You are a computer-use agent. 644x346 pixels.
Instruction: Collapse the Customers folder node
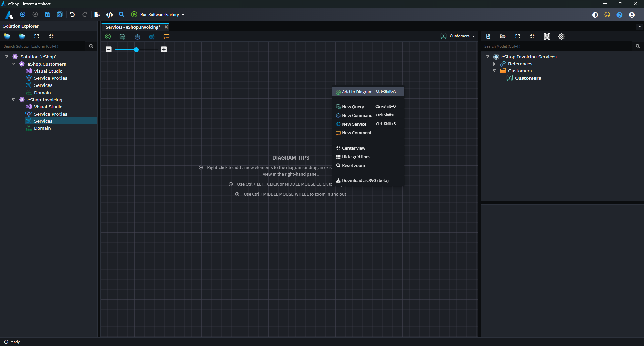(494, 71)
